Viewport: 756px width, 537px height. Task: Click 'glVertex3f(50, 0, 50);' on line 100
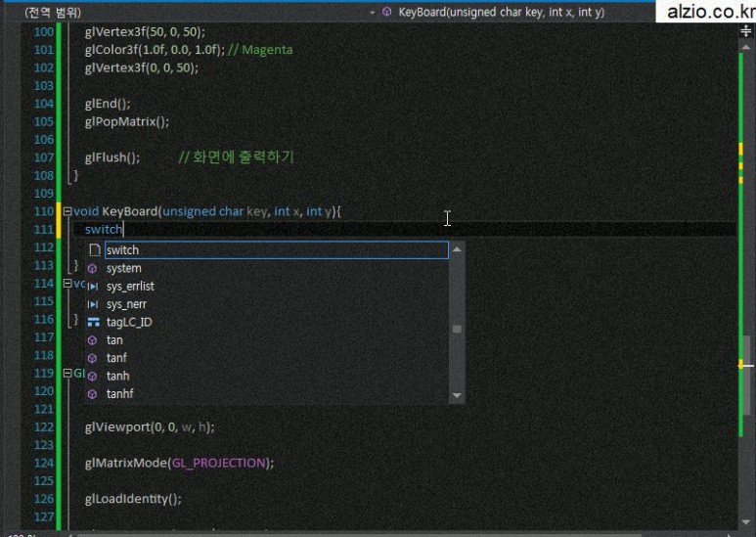click(x=145, y=32)
